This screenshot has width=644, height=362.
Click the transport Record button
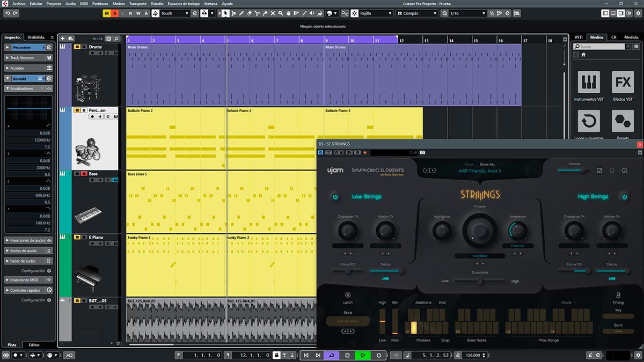[x=378, y=355]
